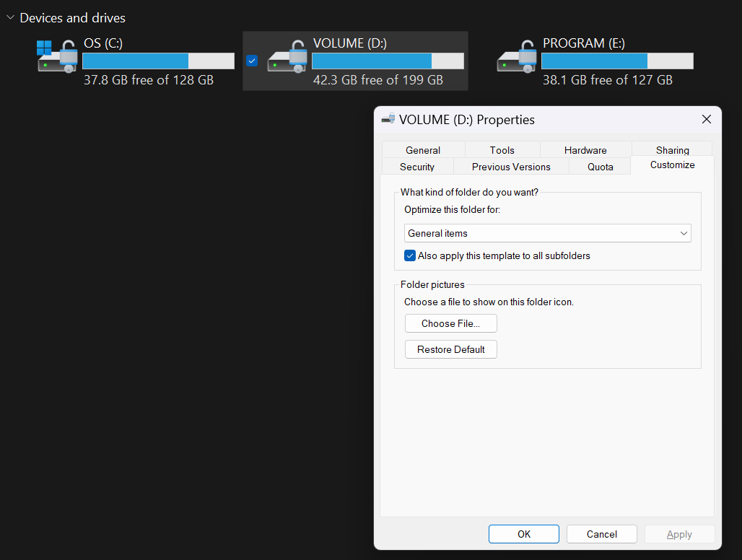Click the OS (C:) drive icon
The width and height of the screenshot is (742, 560).
tap(57, 56)
